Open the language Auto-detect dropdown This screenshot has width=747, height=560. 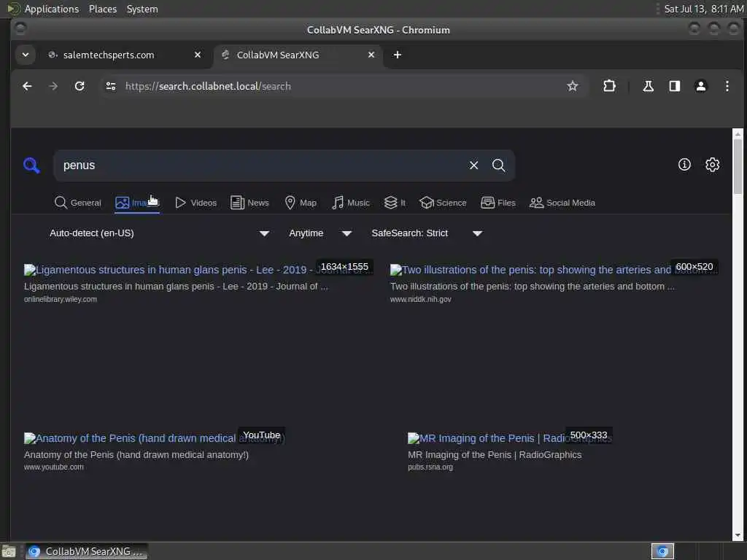[x=159, y=233]
